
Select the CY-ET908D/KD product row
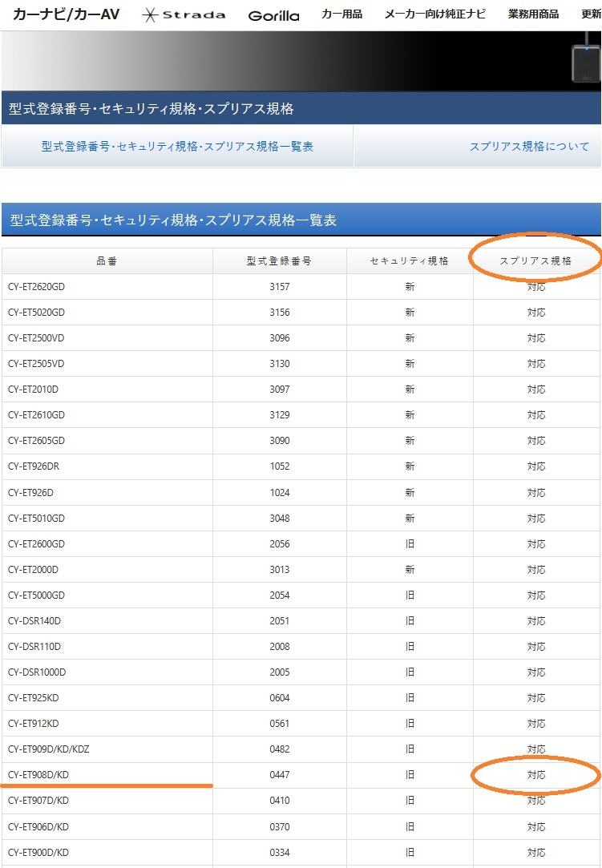pos(38,775)
